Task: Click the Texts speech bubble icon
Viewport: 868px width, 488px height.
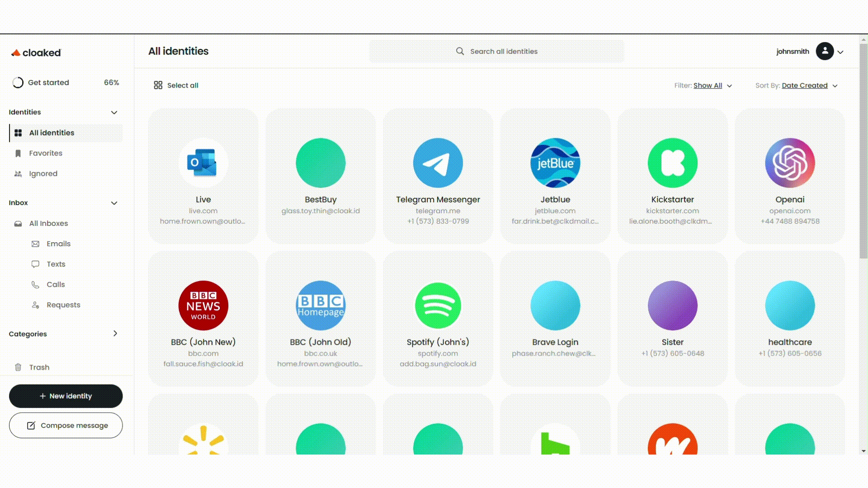Action: point(35,264)
